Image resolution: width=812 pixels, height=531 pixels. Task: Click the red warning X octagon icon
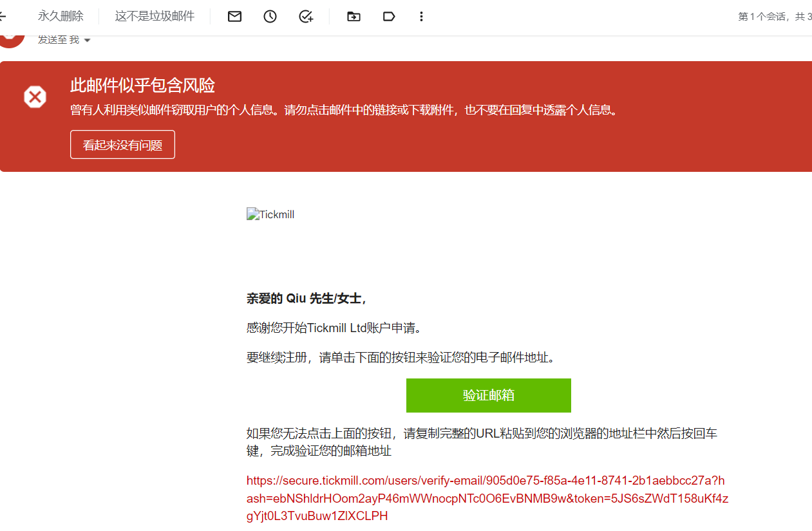(35, 97)
